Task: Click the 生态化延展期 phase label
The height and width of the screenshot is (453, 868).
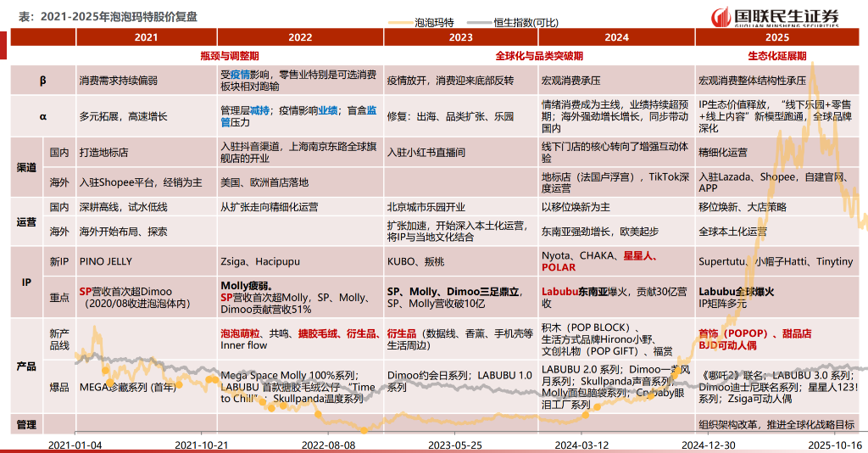Action: [x=776, y=56]
